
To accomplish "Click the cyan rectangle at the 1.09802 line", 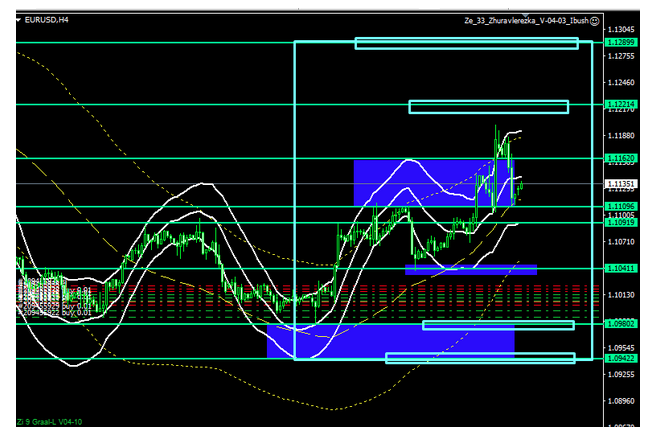I will pos(498,324).
